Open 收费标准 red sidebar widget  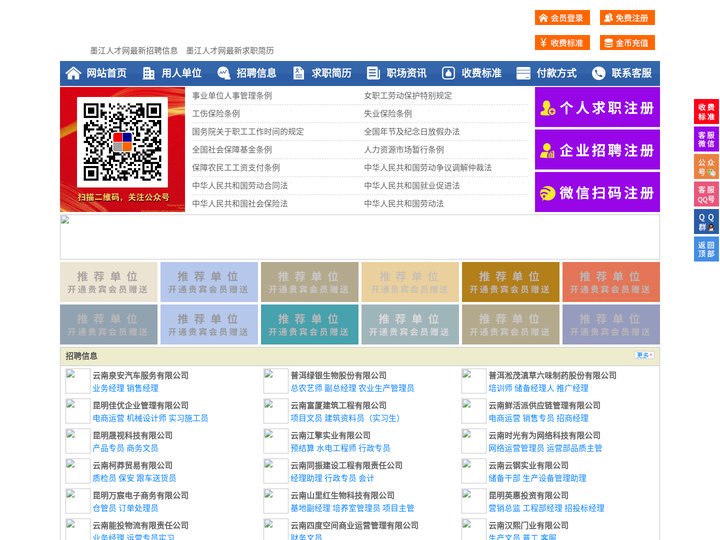tap(706, 112)
